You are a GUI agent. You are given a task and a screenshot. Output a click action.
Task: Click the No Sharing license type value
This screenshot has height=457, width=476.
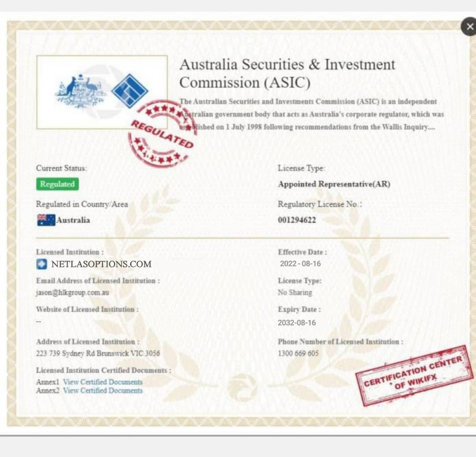click(x=295, y=292)
